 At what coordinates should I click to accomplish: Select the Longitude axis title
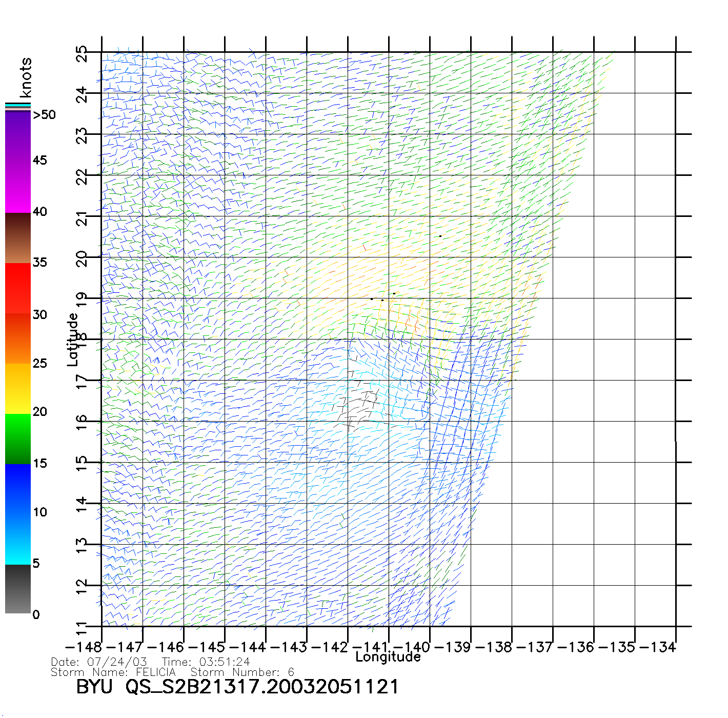point(388,657)
